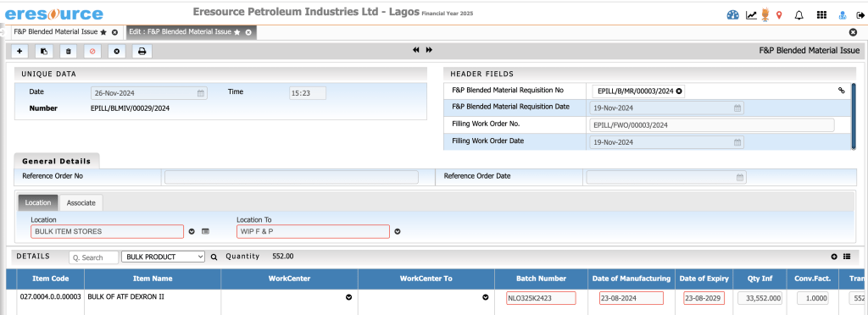Open the apps grid menu
868x315 pixels.
(822, 15)
